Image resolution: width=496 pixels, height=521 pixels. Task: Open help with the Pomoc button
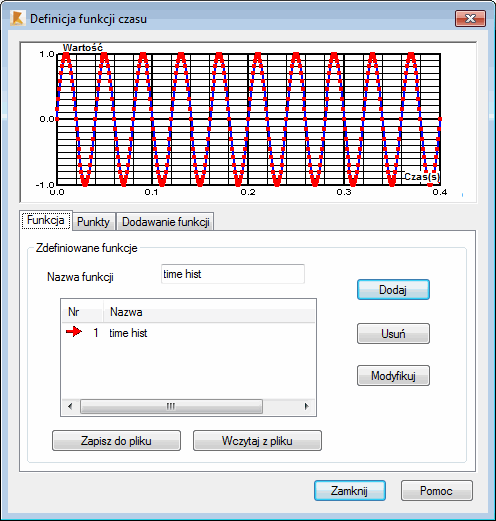click(437, 491)
